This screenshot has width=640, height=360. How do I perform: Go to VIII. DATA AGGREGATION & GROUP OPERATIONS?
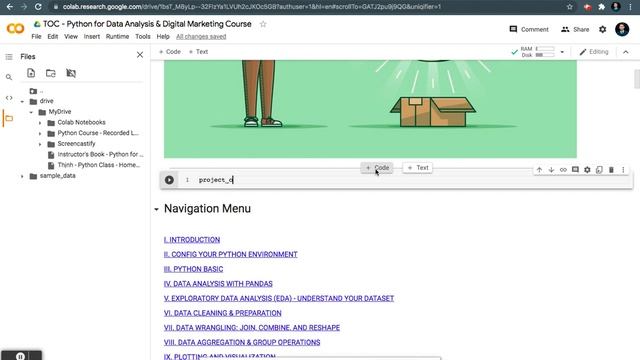pos(242,342)
